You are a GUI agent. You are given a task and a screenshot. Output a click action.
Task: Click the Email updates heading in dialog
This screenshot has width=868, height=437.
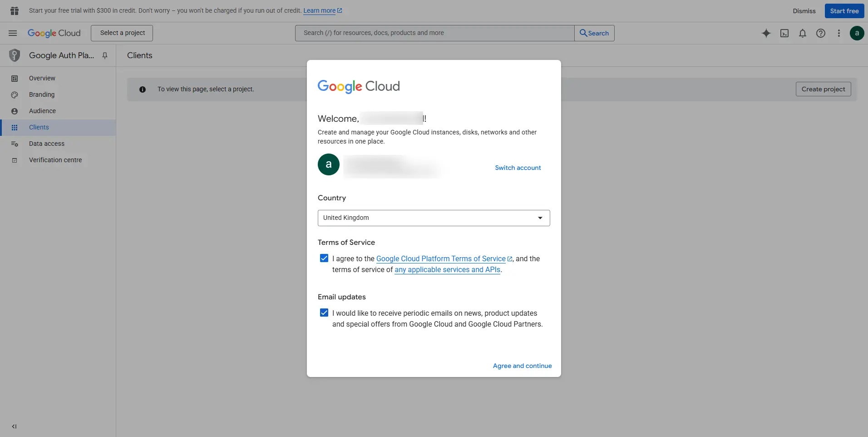(x=342, y=297)
